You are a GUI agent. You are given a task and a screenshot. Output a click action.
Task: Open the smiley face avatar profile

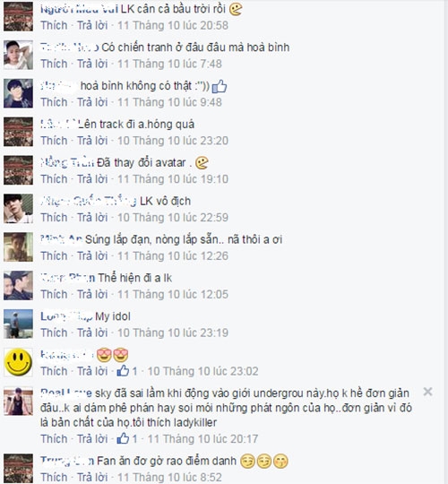click(18, 362)
